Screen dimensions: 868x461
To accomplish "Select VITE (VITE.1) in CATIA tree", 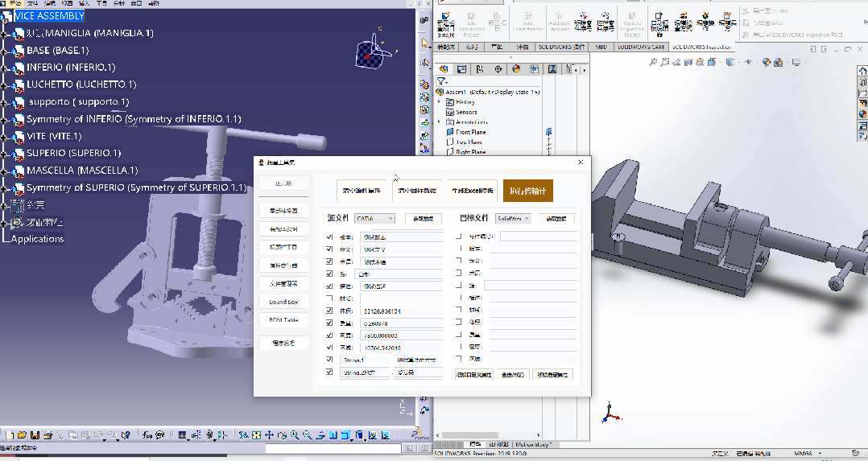I will pyautogui.click(x=53, y=136).
